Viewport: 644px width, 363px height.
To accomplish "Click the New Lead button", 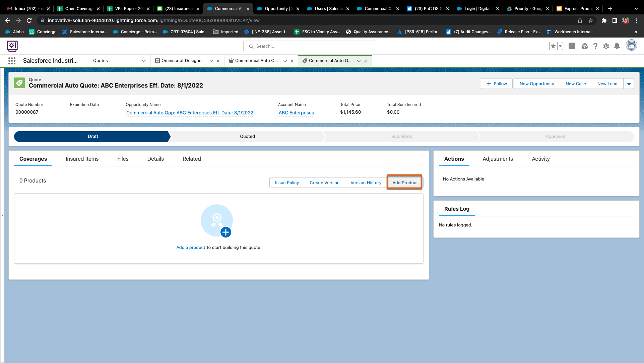I will click(607, 84).
